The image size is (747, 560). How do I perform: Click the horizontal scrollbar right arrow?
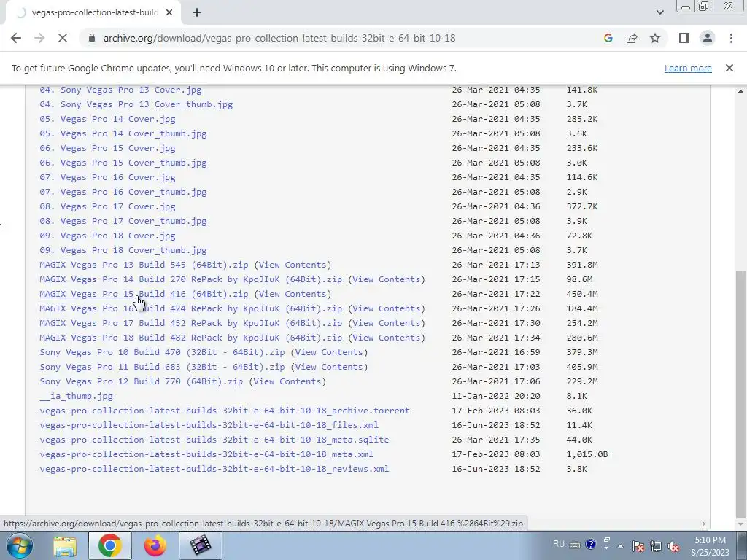tap(704, 524)
